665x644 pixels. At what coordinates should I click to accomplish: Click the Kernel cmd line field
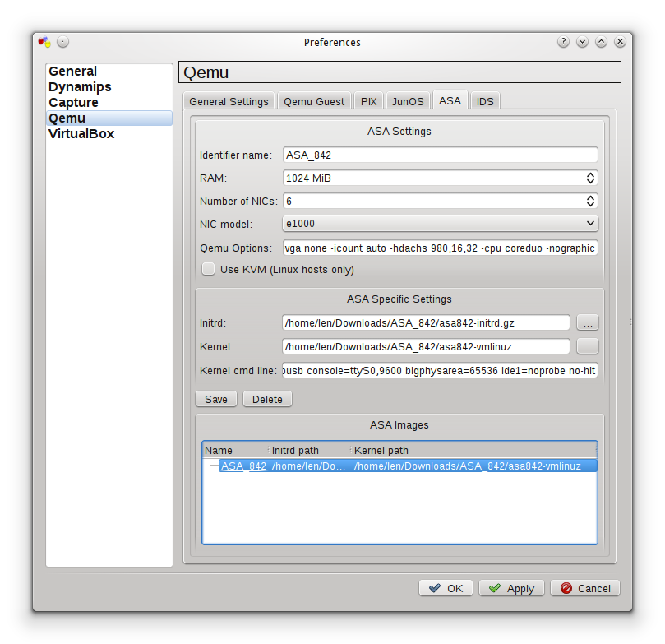click(x=441, y=370)
